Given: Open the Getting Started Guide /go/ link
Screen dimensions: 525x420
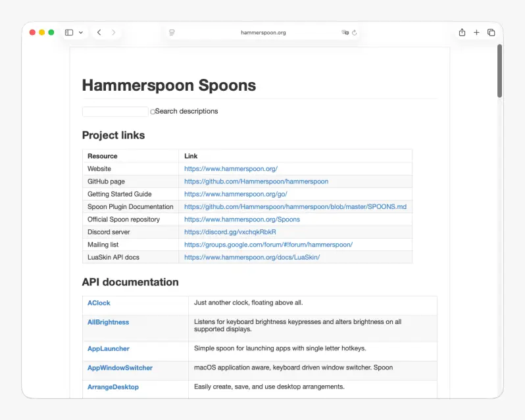Looking at the screenshot, I should [x=236, y=195].
